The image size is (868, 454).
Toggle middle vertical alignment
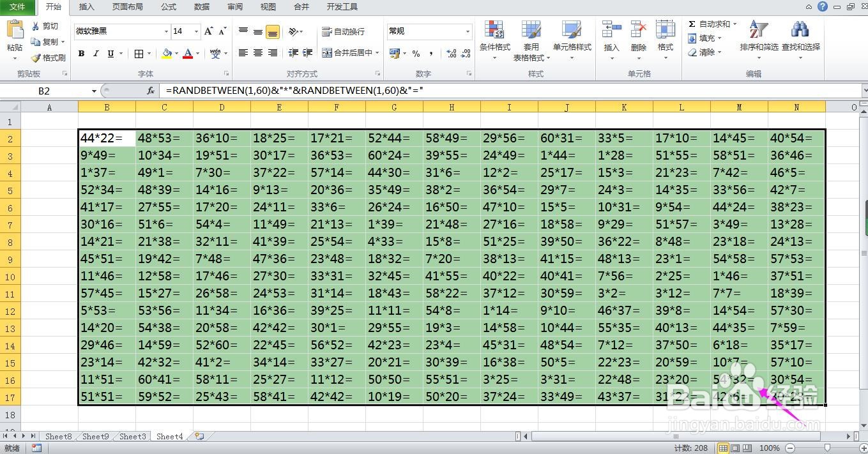[258, 31]
